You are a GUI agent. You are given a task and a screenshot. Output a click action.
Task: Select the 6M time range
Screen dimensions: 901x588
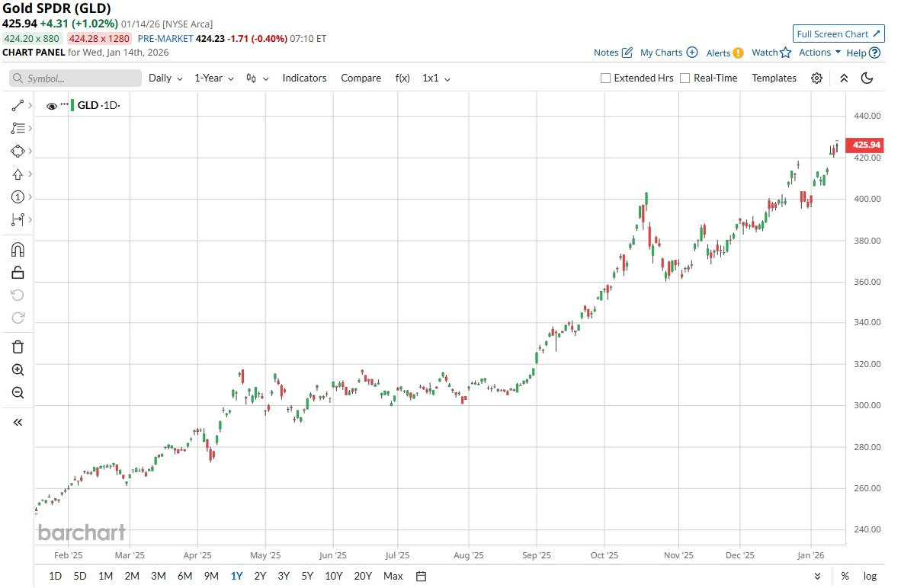click(x=184, y=576)
